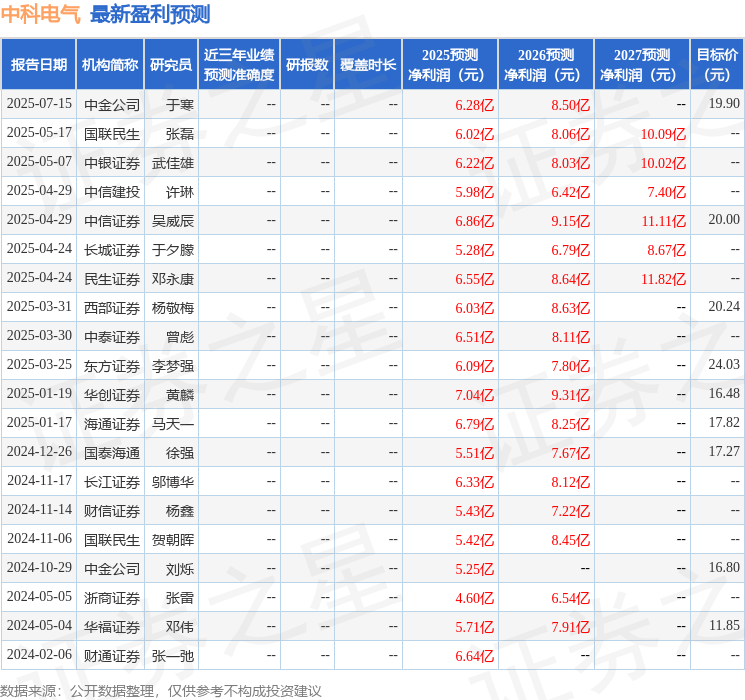Click the 24.03 target price cell
The height and width of the screenshot is (700, 745).
coord(724,364)
